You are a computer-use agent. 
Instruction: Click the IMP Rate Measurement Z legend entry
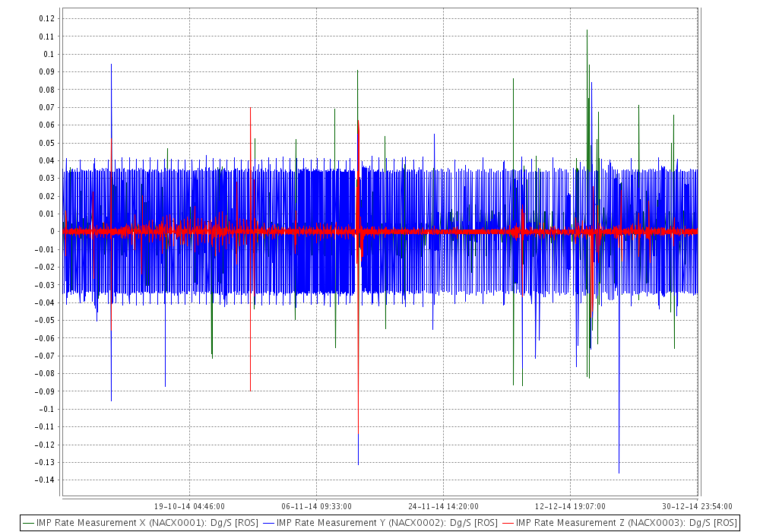619,523
